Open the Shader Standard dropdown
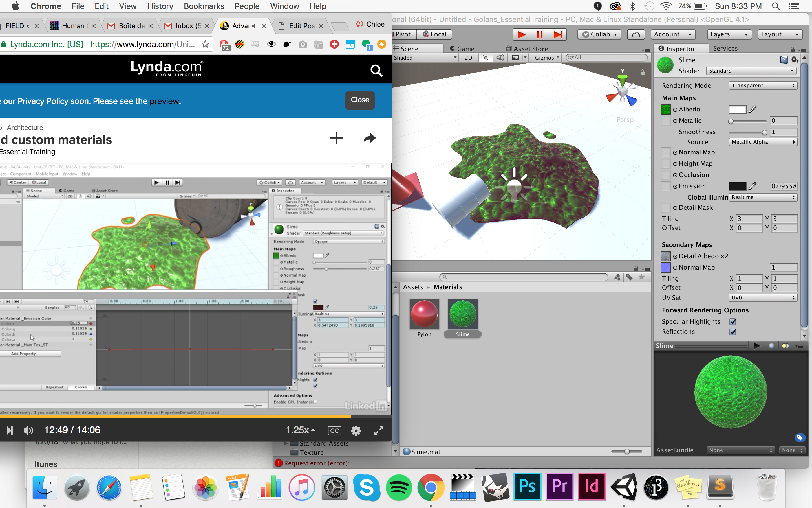 [751, 71]
